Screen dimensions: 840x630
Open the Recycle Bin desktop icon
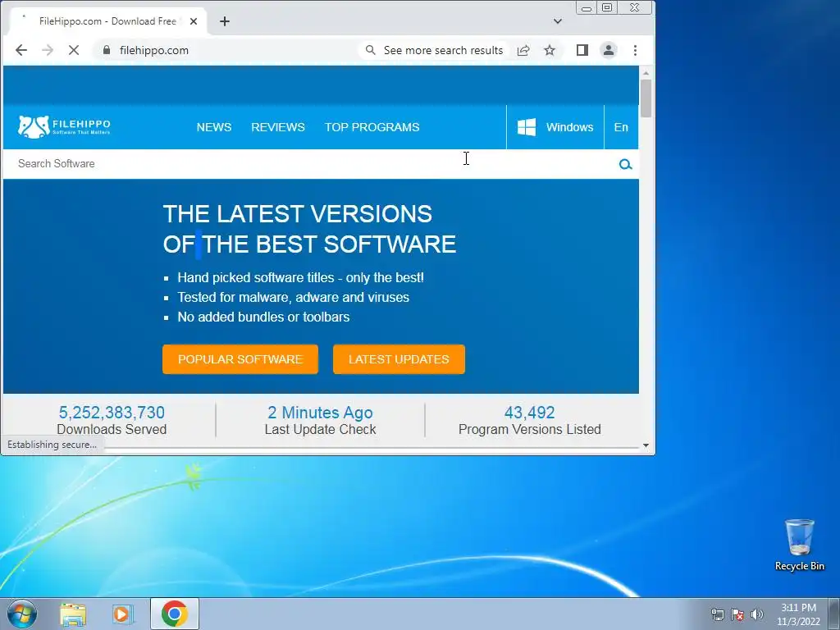[x=799, y=545]
